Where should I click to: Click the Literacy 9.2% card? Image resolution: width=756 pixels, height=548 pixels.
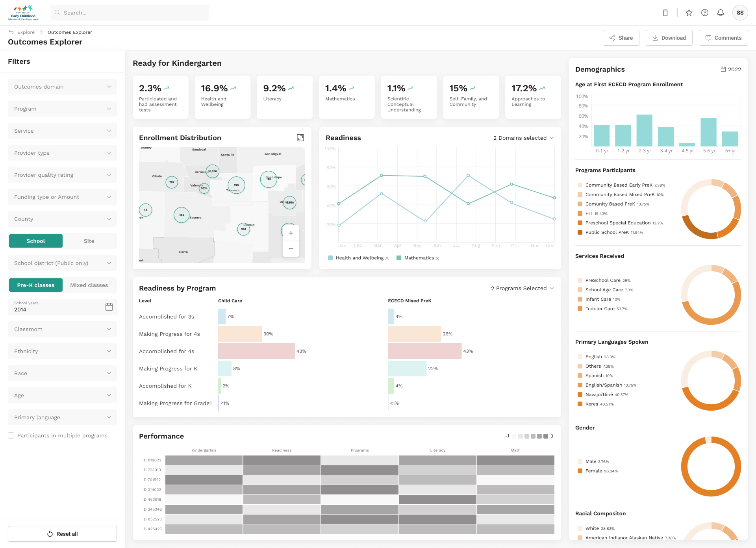(285, 97)
